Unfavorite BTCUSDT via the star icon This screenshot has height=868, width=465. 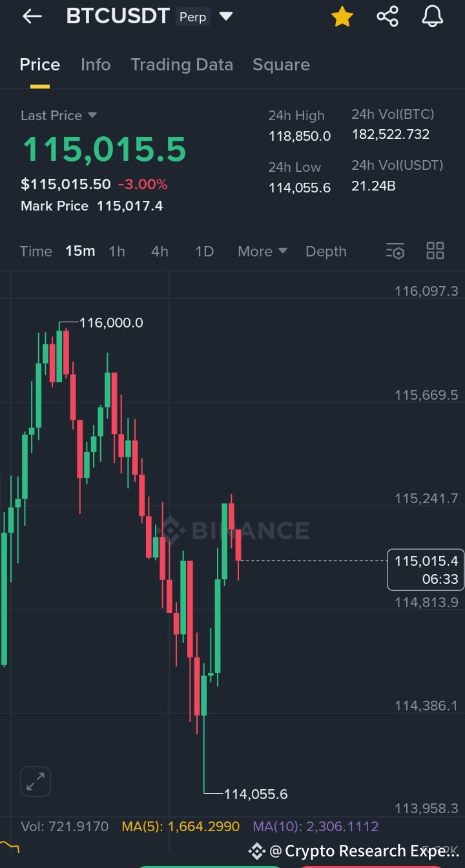342,16
